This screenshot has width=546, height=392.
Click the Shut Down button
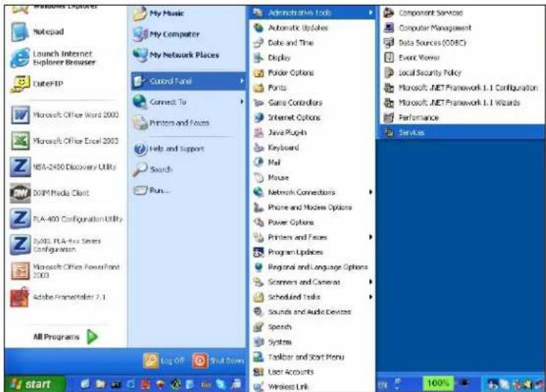point(218,361)
